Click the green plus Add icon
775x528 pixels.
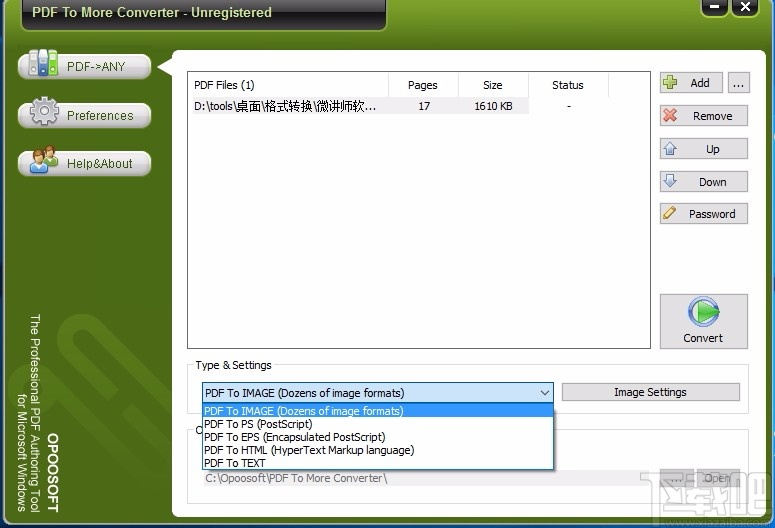[x=670, y=83]
